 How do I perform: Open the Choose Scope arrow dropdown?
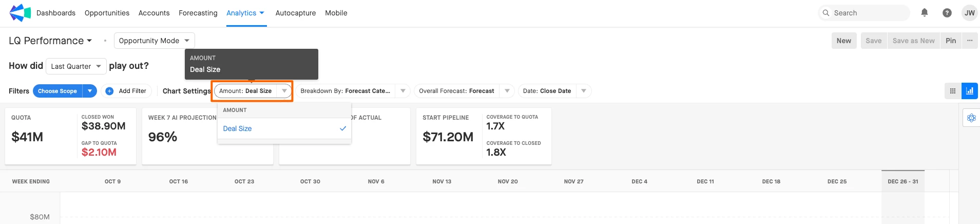[90, 91]
